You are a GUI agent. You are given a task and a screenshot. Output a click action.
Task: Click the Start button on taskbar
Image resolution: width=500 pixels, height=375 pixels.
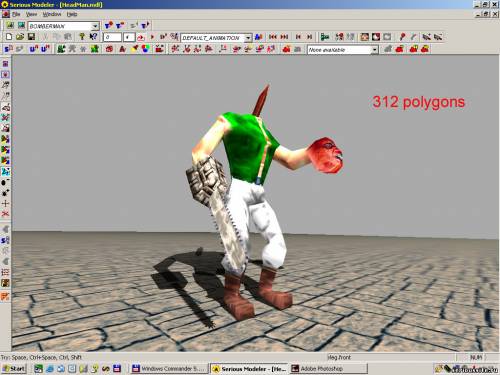click(14, 369)
